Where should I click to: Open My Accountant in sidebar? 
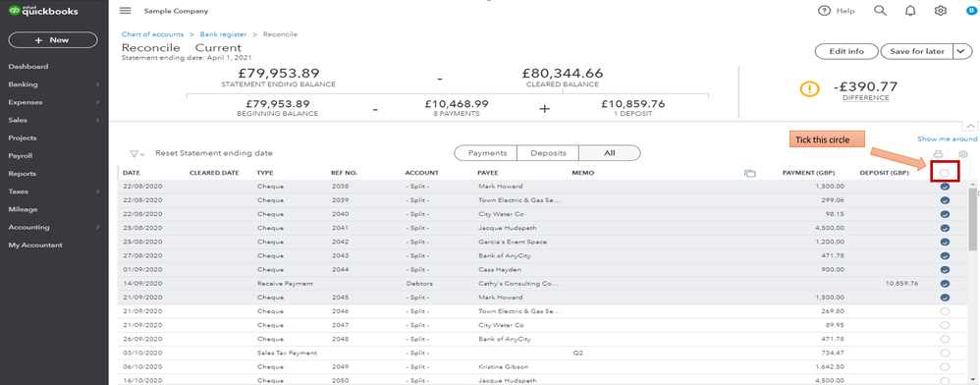coord(35,246)
